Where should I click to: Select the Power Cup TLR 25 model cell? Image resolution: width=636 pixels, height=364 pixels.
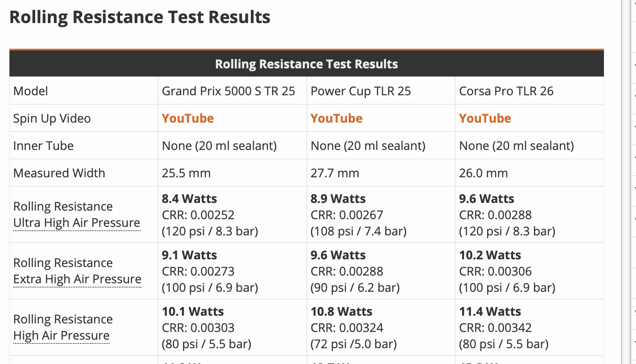coord(361,91)
